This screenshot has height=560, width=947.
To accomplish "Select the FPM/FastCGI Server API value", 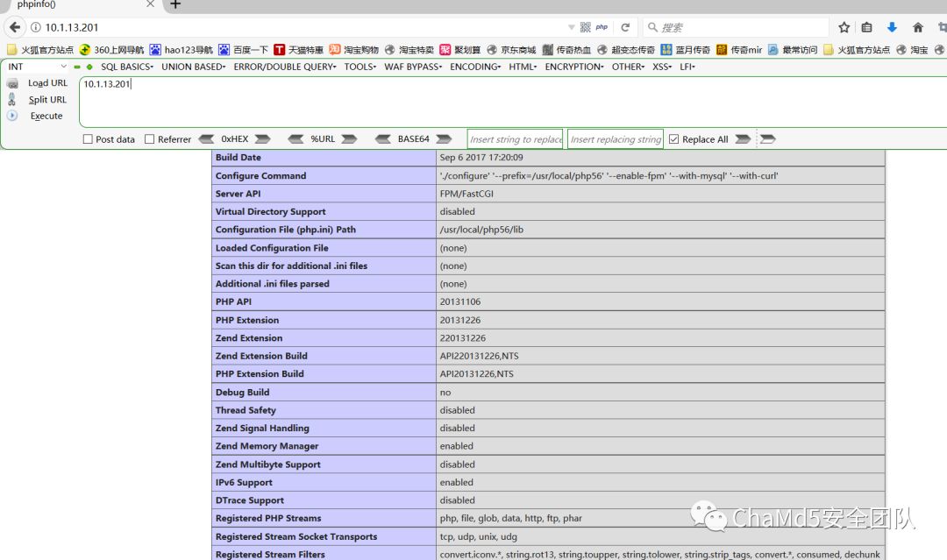I will coord(466,194).
